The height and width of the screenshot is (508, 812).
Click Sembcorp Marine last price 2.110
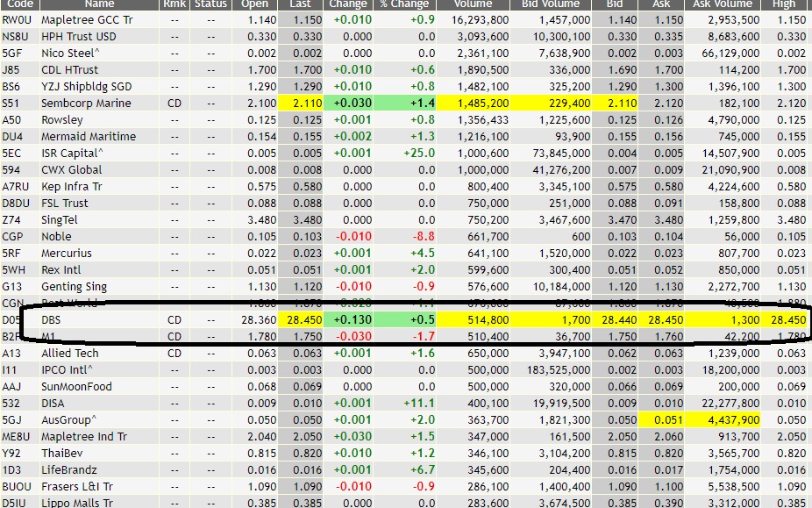click(307, 104)
